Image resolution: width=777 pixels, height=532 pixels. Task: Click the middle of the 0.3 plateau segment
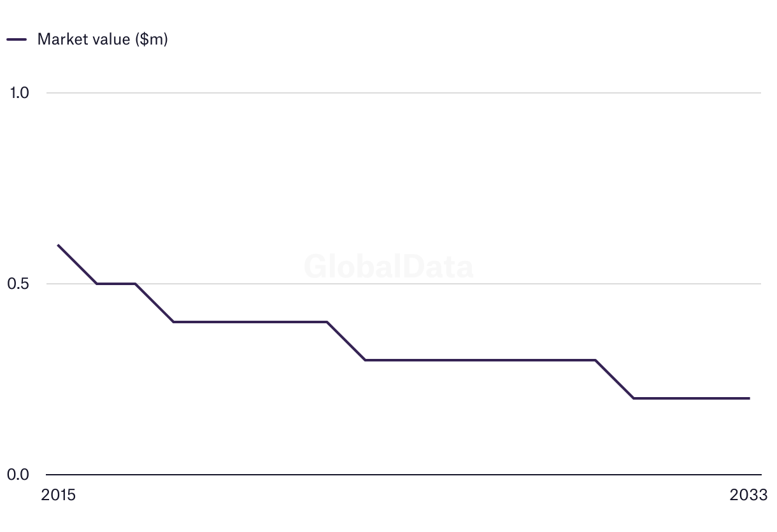[480, 360]
